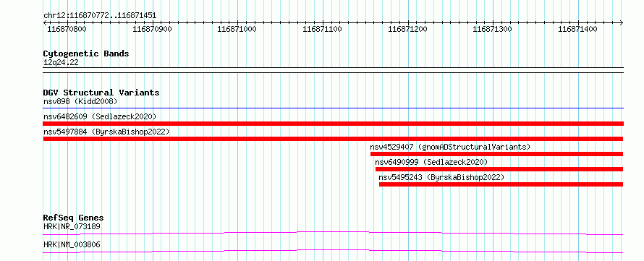This screenshot has width=644, height=261.
Task: Click the red nsv6490999 variant bar
Action: click(x=499, y=169)
